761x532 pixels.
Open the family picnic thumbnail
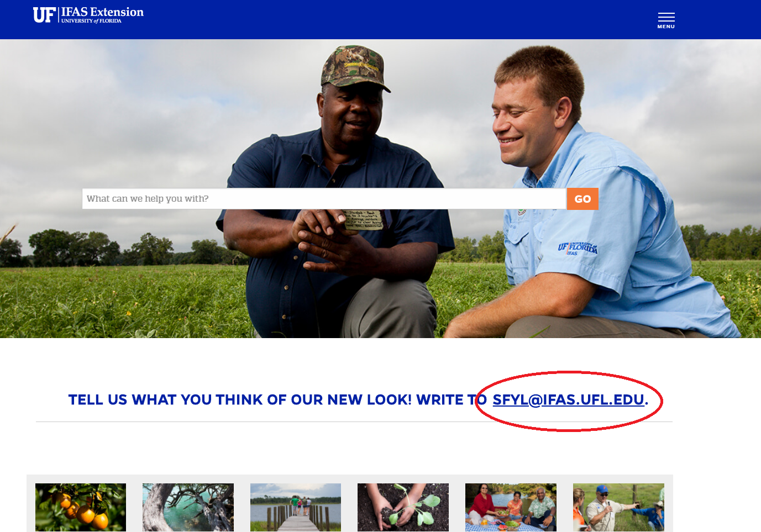point(511,507)
